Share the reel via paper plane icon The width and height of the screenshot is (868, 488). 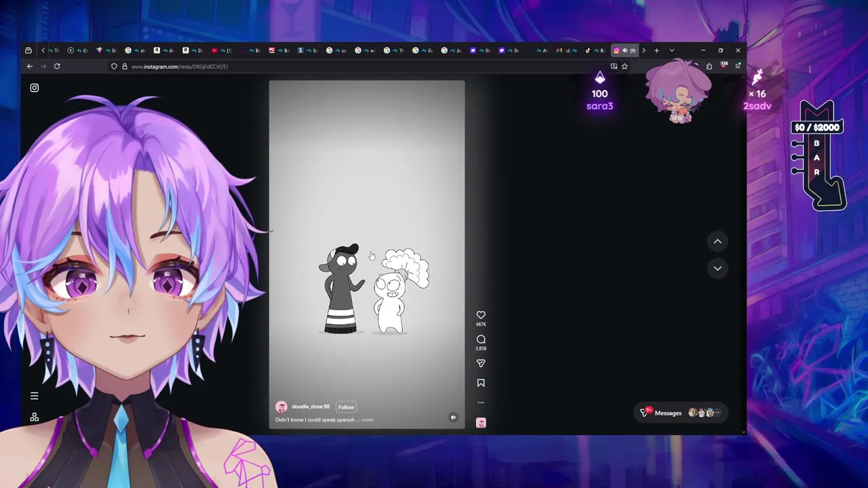(x=481, y=363)
